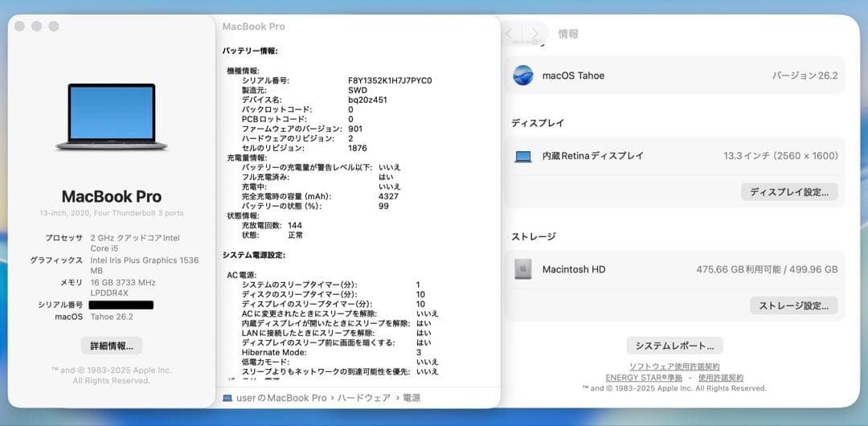Select ハードウェア in path bar
Image resolution: width=868 pixels, height=426 pixels.
(364, 398)
